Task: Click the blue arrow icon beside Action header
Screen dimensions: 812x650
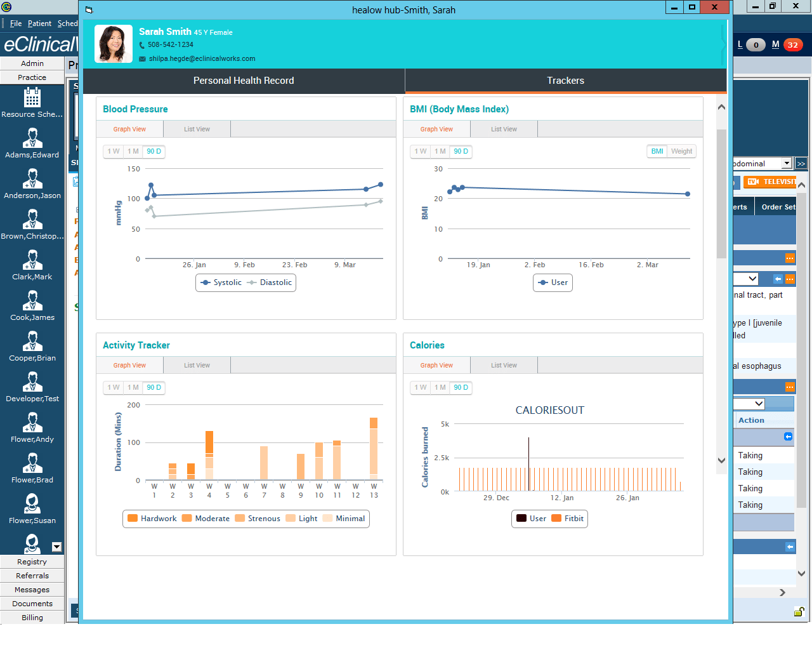Action: (788, 437)
